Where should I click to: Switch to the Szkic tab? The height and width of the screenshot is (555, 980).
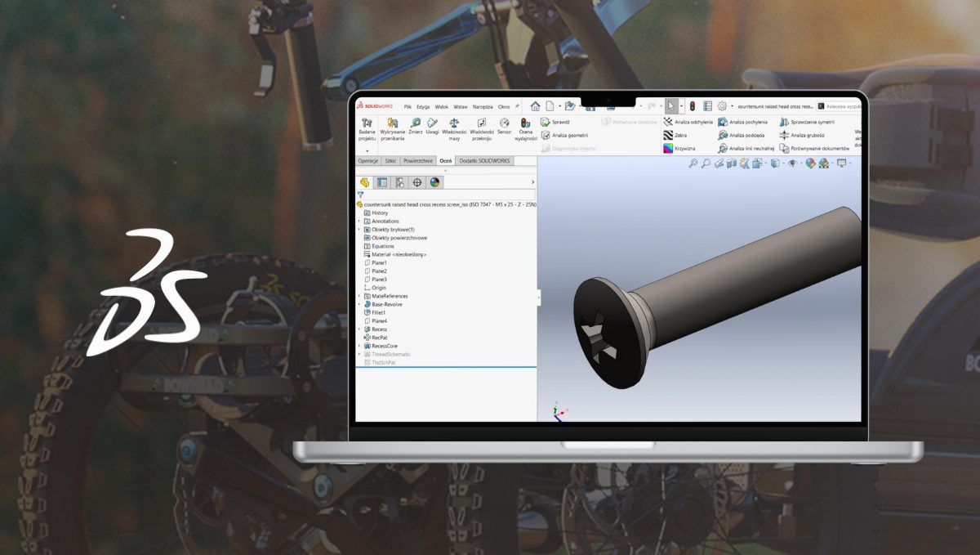click(390, 161)
